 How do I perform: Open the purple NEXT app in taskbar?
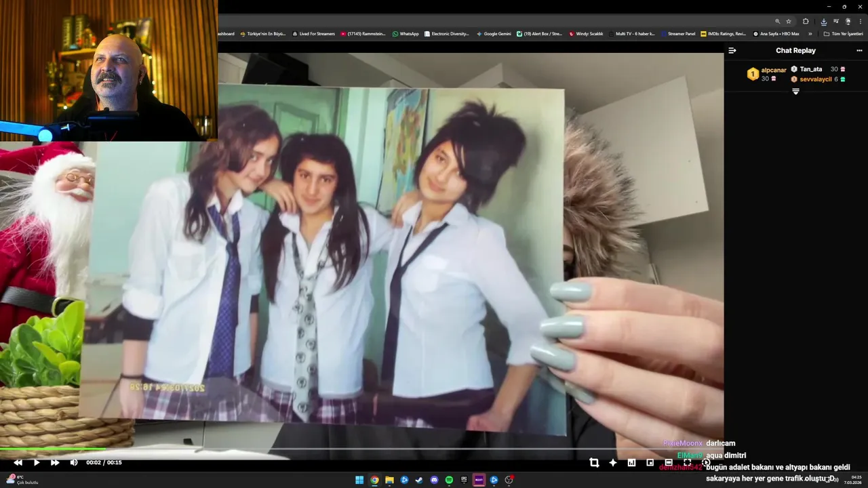point(479,480)
